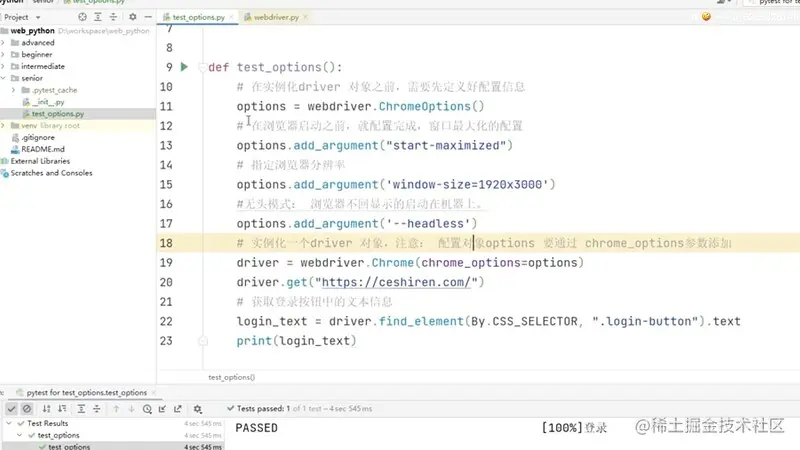Open Project panel gear settings
This screenshot has height=450, width=800.
point(133,17)
